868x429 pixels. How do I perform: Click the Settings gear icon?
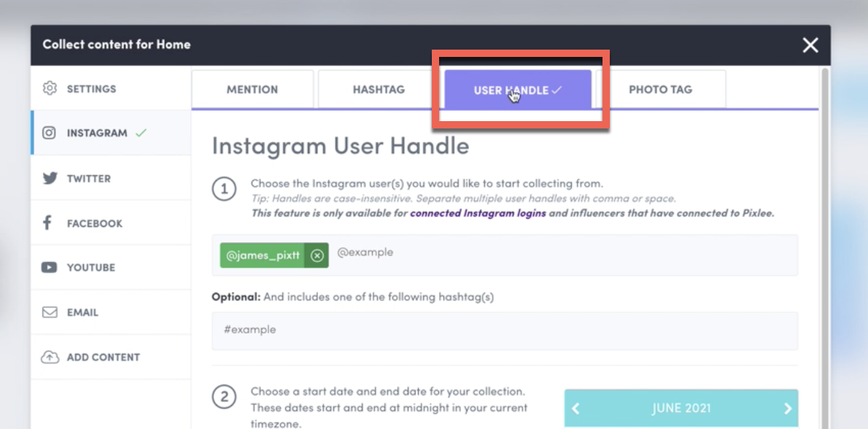[50, 88]
